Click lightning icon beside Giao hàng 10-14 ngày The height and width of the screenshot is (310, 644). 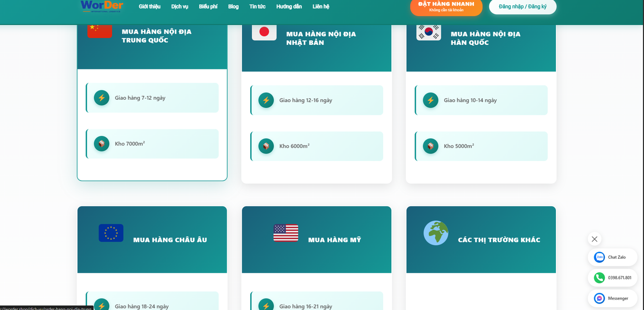coord(431,100)
